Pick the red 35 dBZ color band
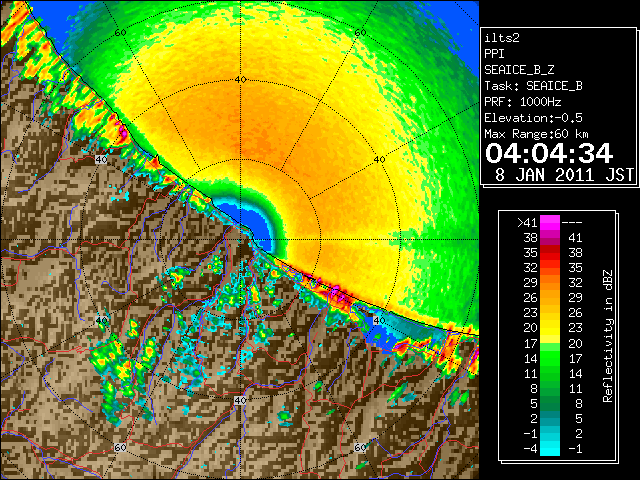Image resolution: width=640 pixels, height=480 pixels. point(550,253)
